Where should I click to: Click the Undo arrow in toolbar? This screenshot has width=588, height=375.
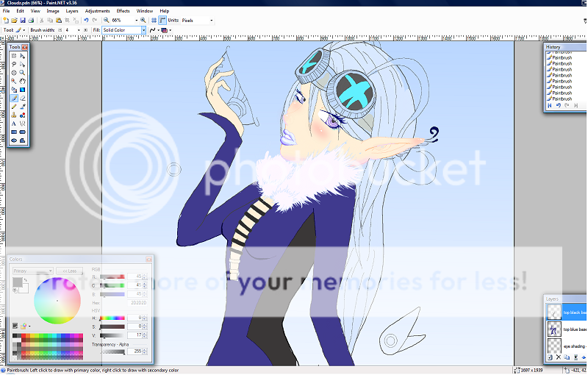point(86,21)
